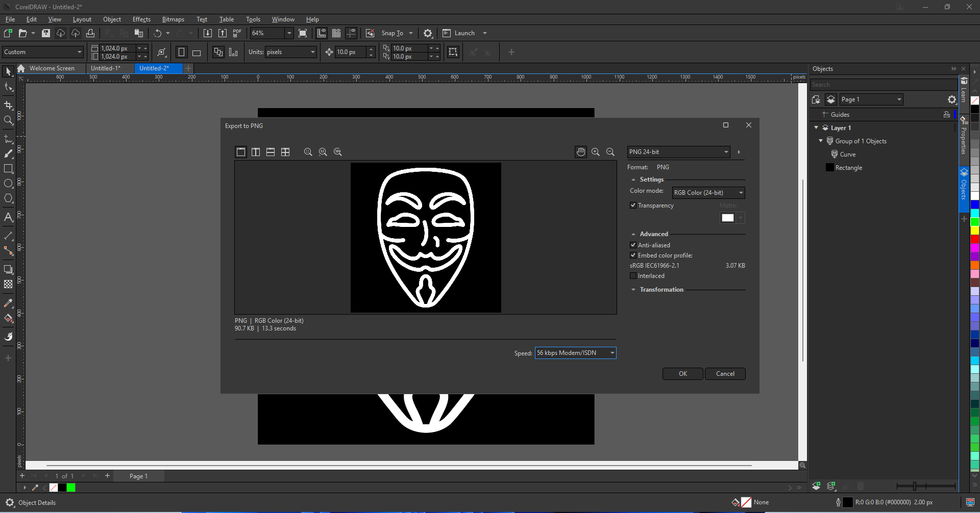This screenshot has height=513, width=980.
Task: Cancel the Export to PNG dialog
Action: pyautogui.click(x=725, y=374)
